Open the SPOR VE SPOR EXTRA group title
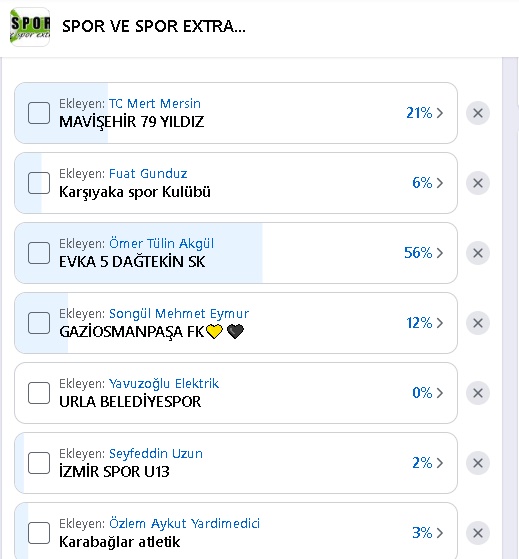 tap(154, 26)
